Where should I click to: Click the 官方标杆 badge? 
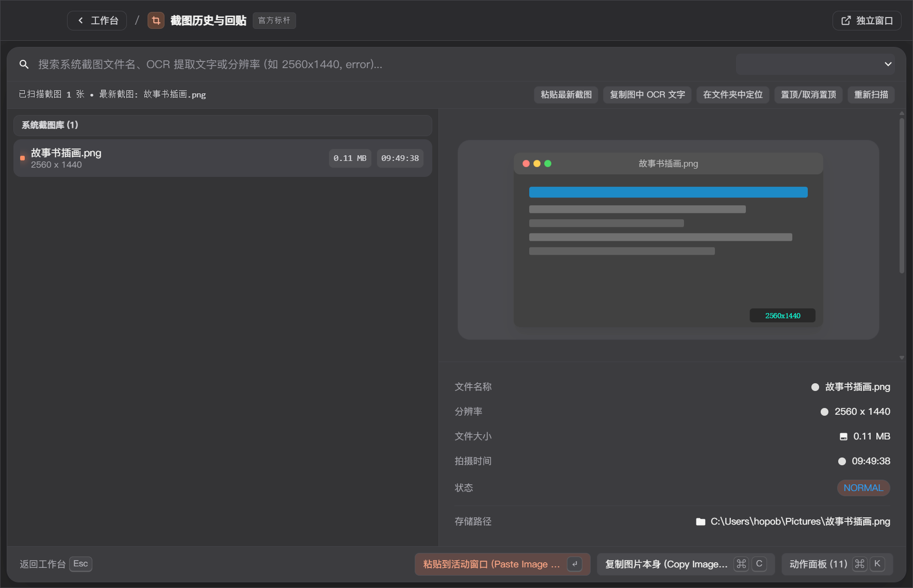click(x=274, y=21)
